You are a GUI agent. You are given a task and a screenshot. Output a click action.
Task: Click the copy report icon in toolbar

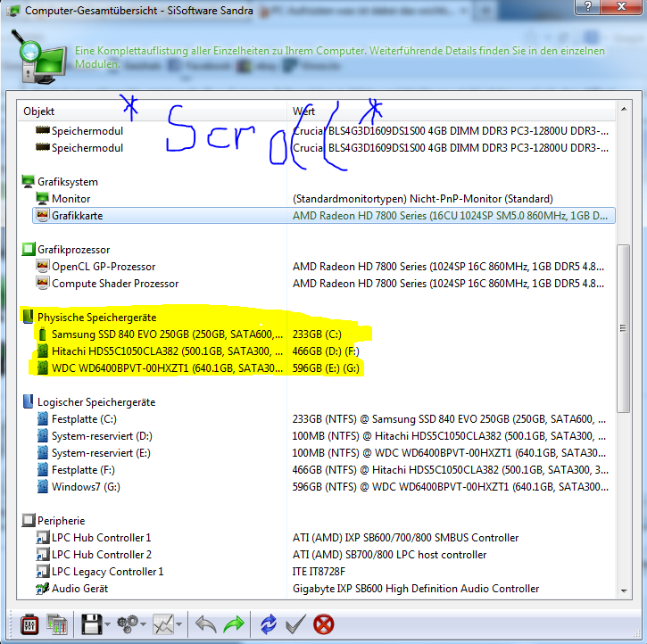pyautogui.click(x=57, y=624)
